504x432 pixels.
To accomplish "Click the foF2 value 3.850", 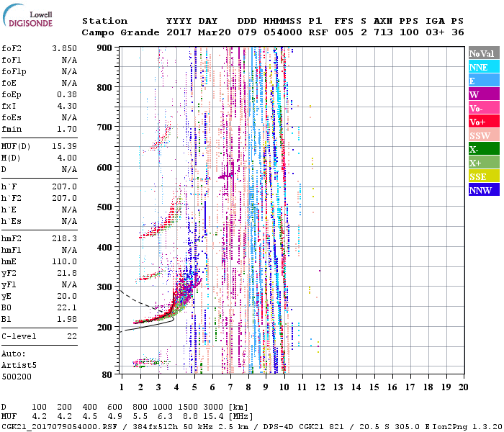I will [64, 48].
